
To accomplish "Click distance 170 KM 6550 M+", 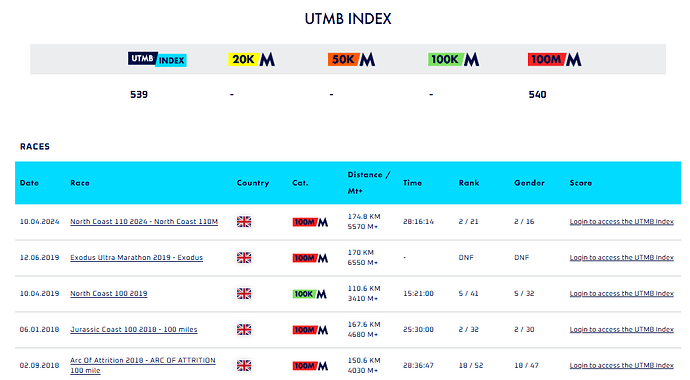I will click(x=363, y=258).
